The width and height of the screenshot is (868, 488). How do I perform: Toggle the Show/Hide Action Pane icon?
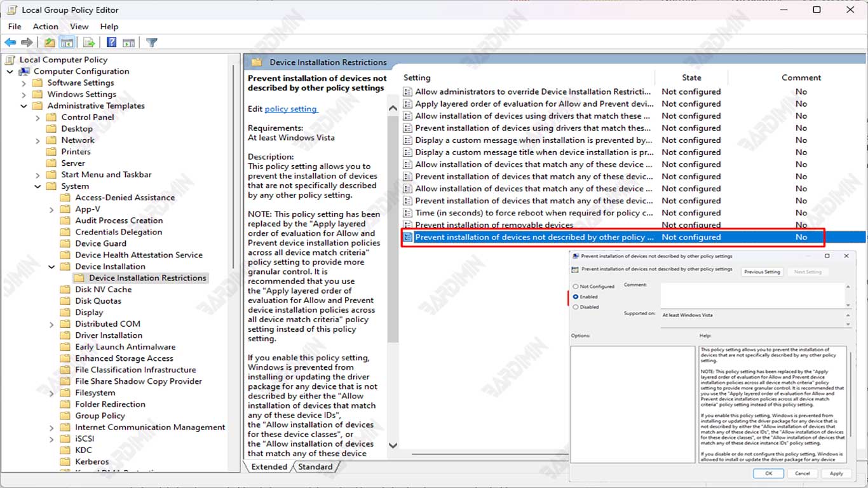tap(128, 43)
